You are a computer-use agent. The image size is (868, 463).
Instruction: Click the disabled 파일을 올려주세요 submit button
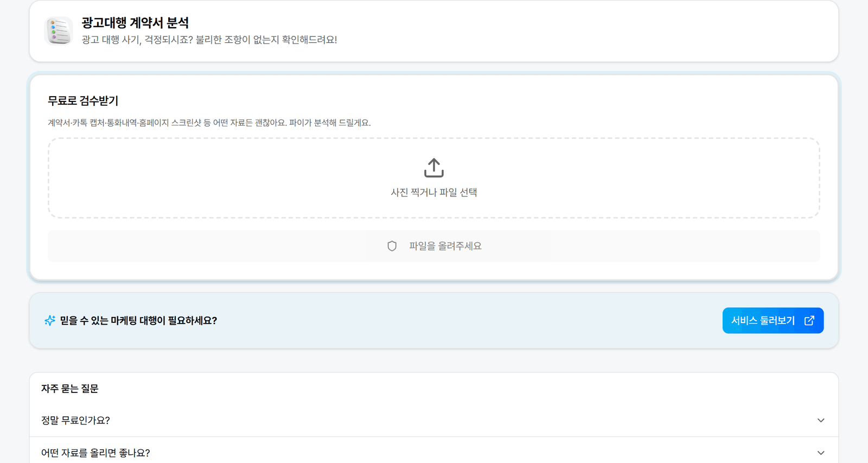434,246
